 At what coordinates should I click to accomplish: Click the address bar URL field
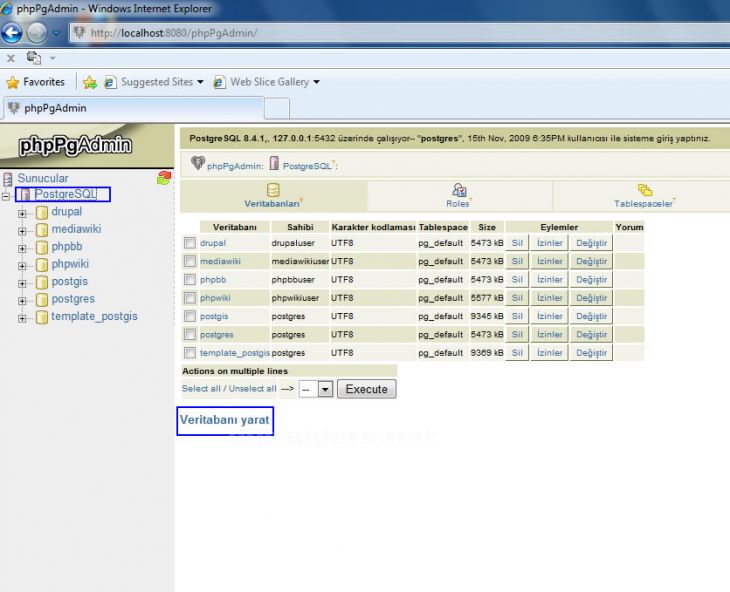400,33
